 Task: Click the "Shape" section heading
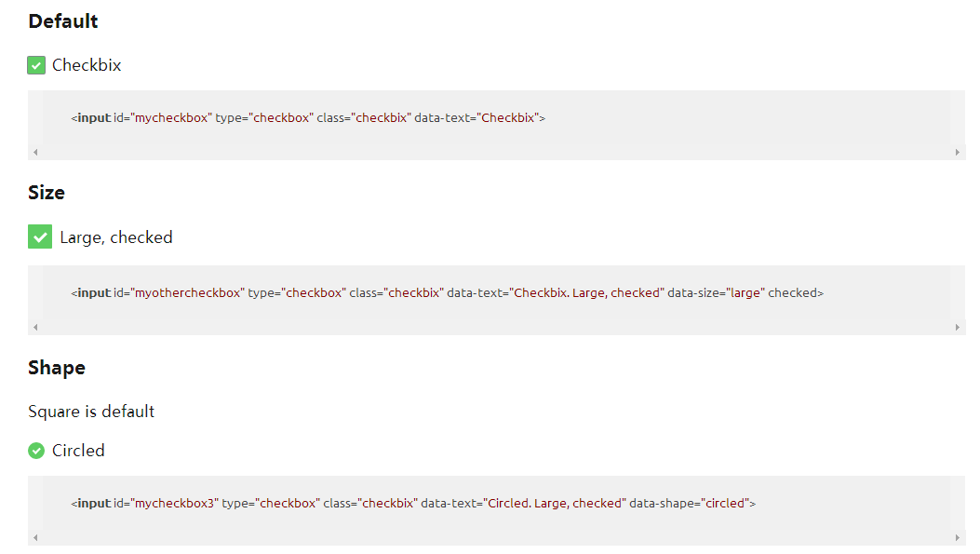click(x=57, y=368)
